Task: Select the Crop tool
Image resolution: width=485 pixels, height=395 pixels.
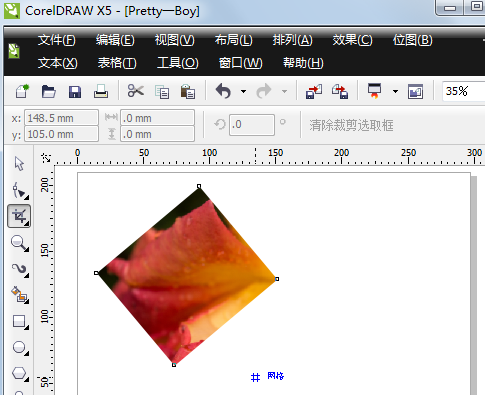Action: click(x=19, y=216)
